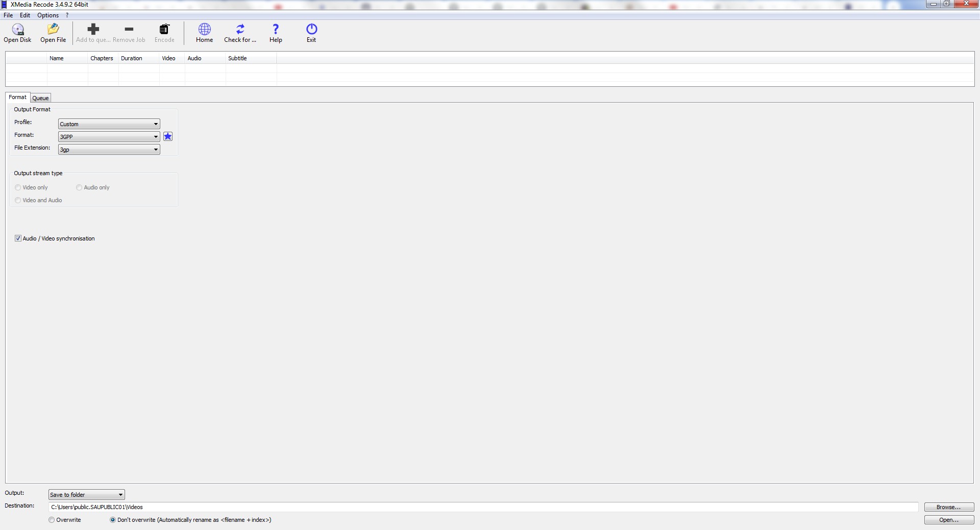
Task: Expand the Output Save to folder dropdown
Action: (x=87, y=495)
